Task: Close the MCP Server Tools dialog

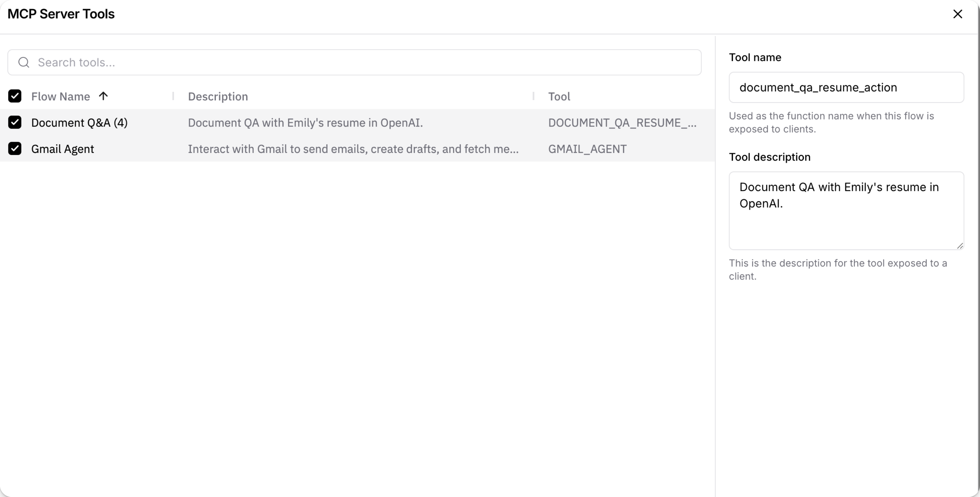Action: point(958,14)
